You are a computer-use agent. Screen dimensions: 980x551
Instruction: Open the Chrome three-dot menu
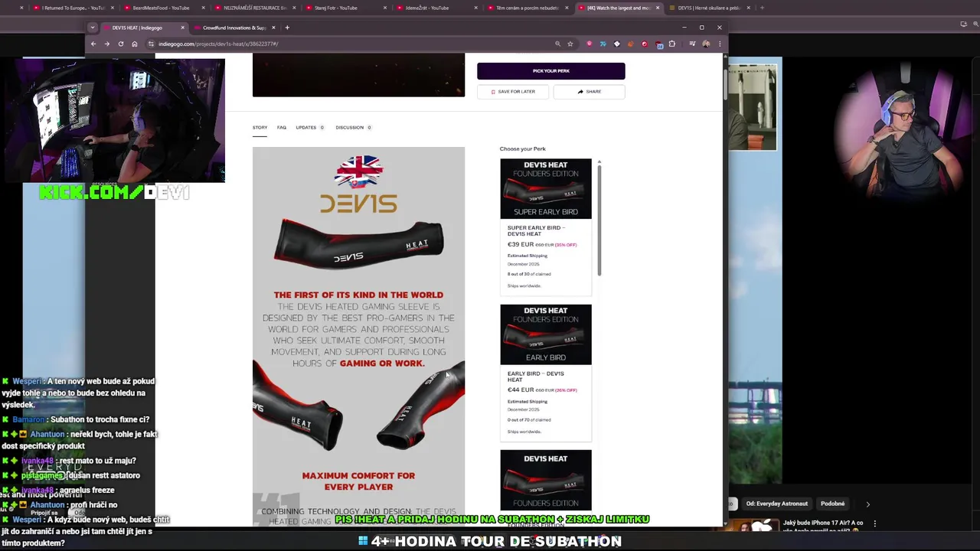click(x=719, y=44)
